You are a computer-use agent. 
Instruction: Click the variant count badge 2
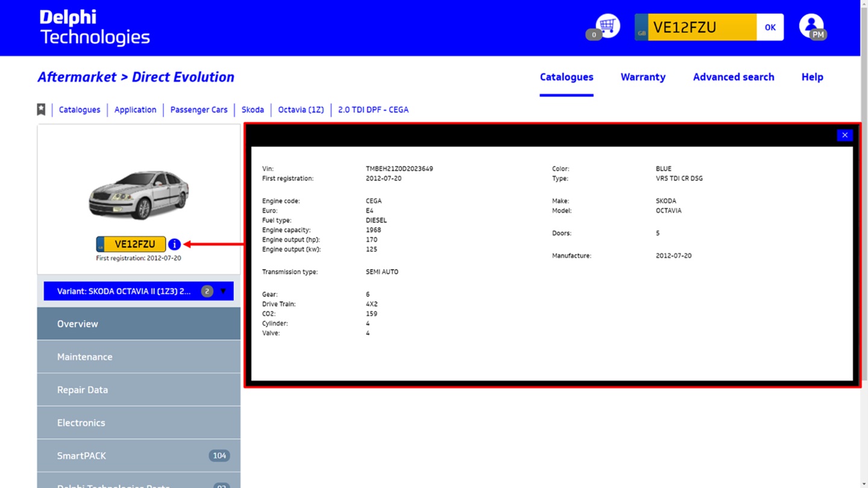(207, 291)
